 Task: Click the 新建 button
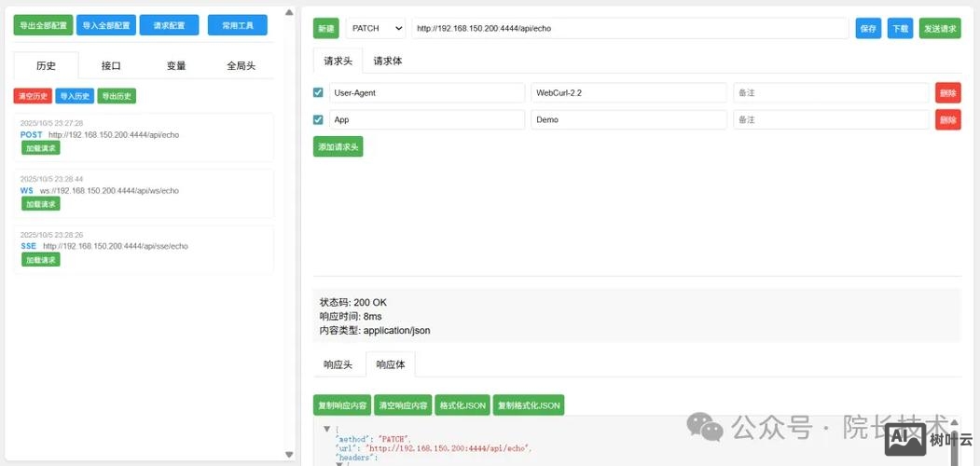click(325, 29)
